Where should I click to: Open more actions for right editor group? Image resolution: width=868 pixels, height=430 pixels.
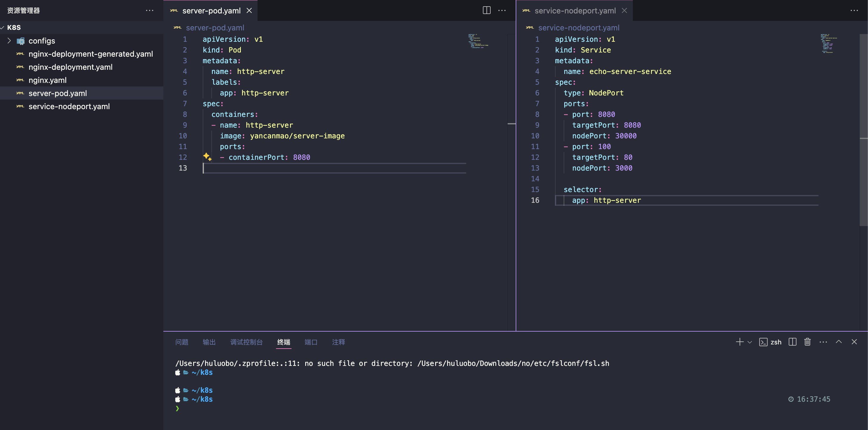click(854, 10)
